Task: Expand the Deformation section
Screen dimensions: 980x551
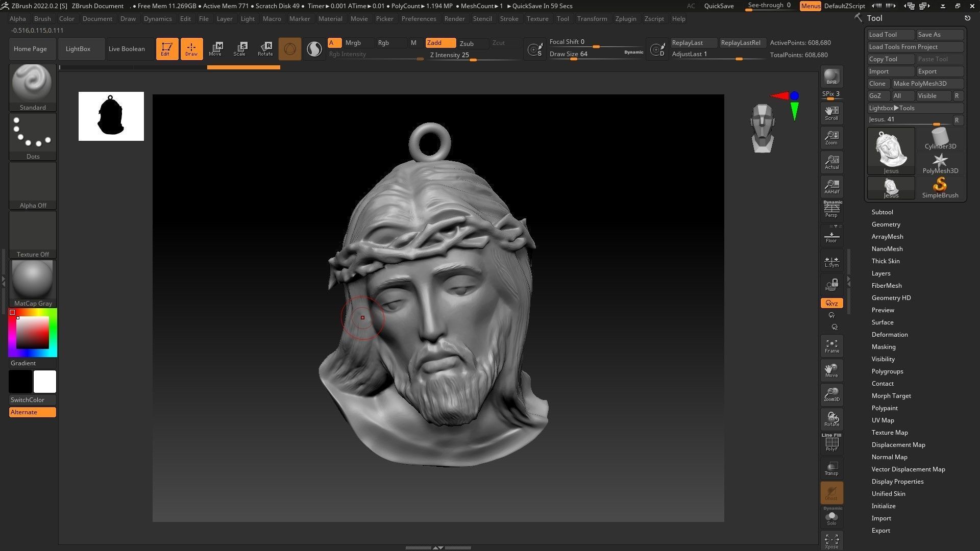Action: [x=889, y=334]
